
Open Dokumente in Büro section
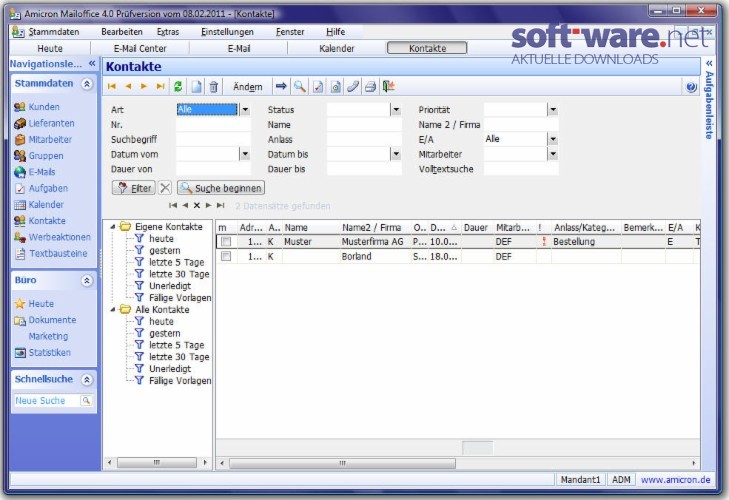45,320
